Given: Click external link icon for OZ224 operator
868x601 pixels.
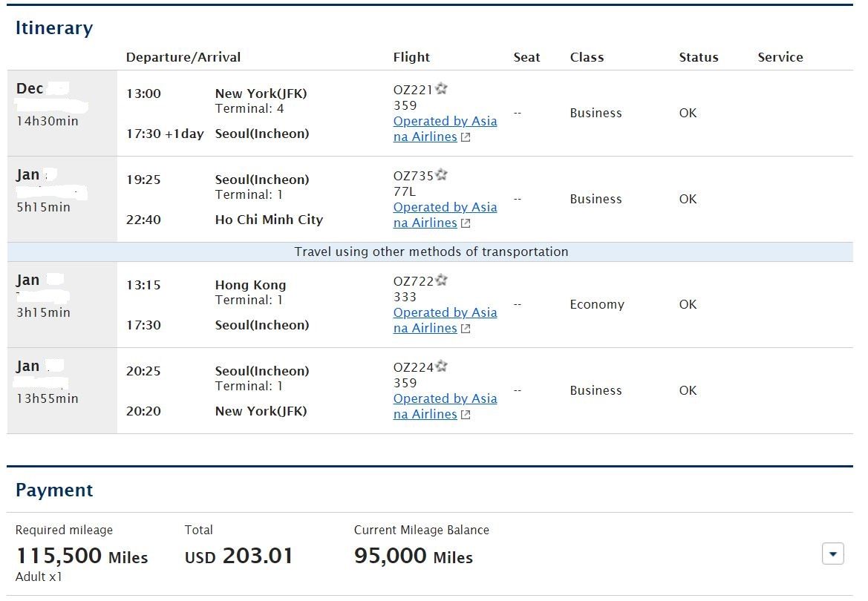Looking at the screenshot, I should [x=466, y=415].
